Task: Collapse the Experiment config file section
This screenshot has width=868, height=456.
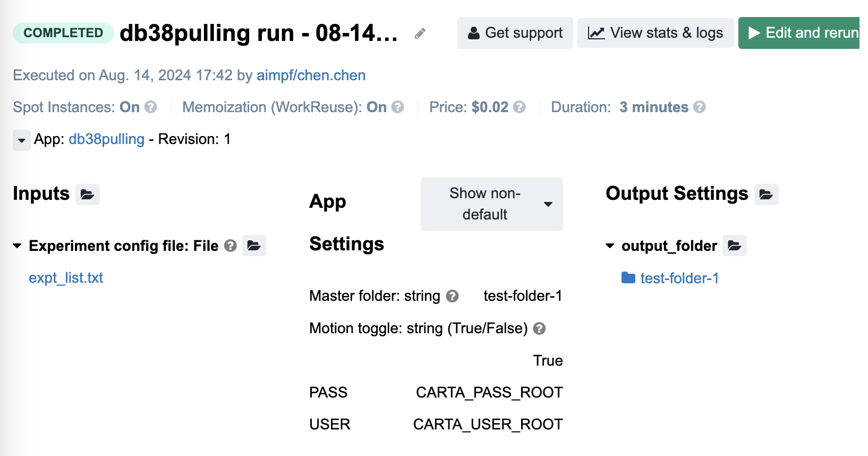Action: (18, 246)
